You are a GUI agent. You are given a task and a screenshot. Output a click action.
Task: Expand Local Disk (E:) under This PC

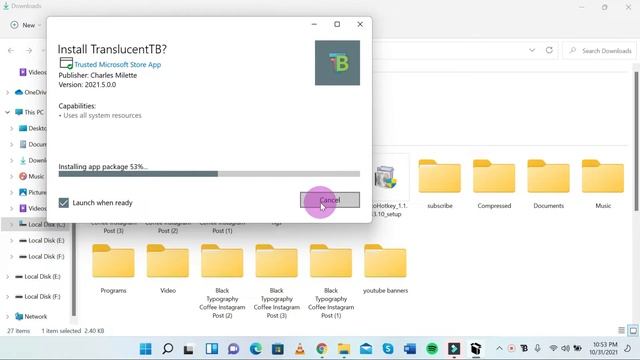pyautogui.click(x=11, y=241)
